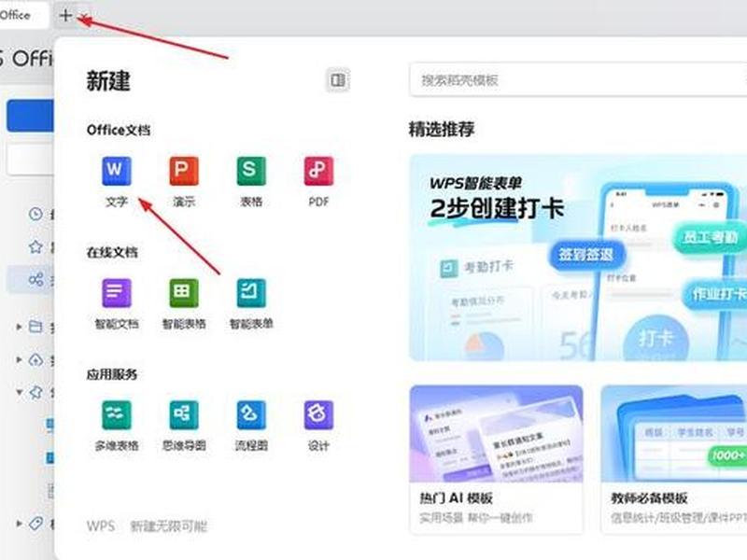Expand the tag row in sidebar
Image resolution: width=747 pixels, height=560 pixels.
coord(19,524)
